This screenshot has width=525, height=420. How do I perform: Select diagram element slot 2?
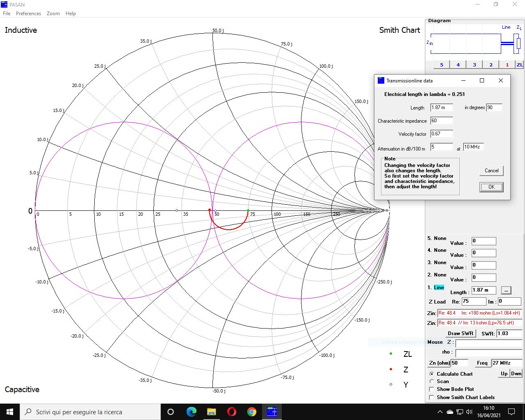491,65
